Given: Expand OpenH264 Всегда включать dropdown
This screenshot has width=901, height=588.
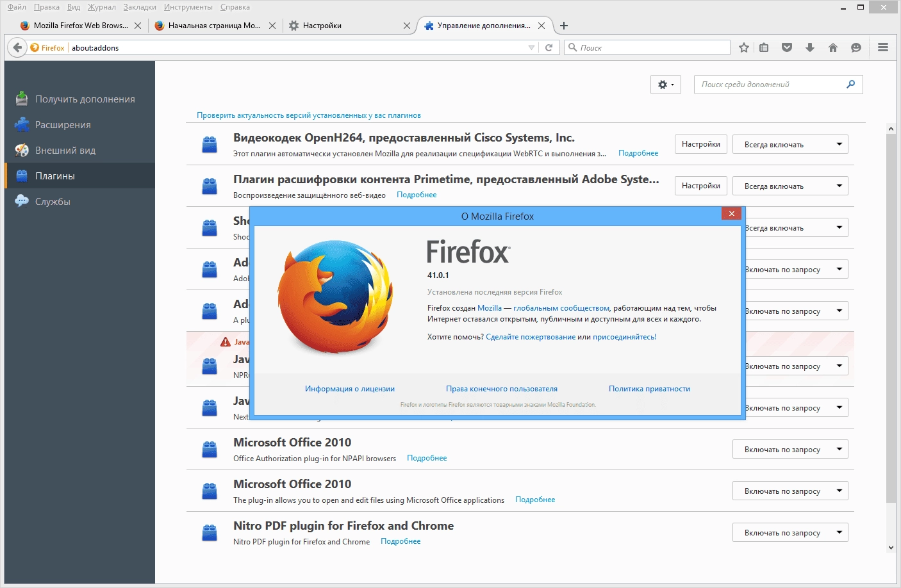Looking at the screenshot, I should (x=790, y=144).
